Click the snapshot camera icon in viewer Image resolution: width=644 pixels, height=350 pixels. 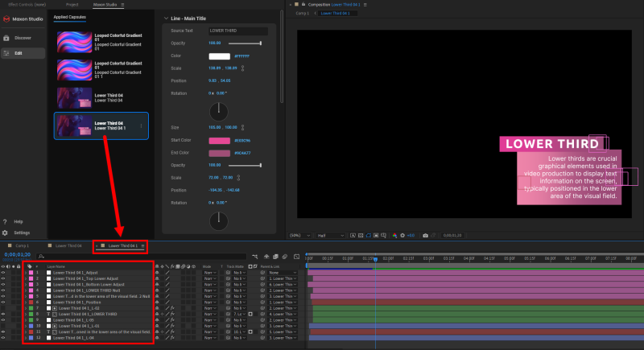pos(425,235)
